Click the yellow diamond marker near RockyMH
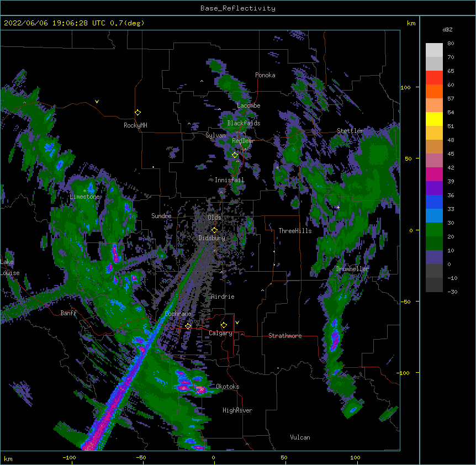The width and height of the screenshot is (476, 465). point(138,113)
